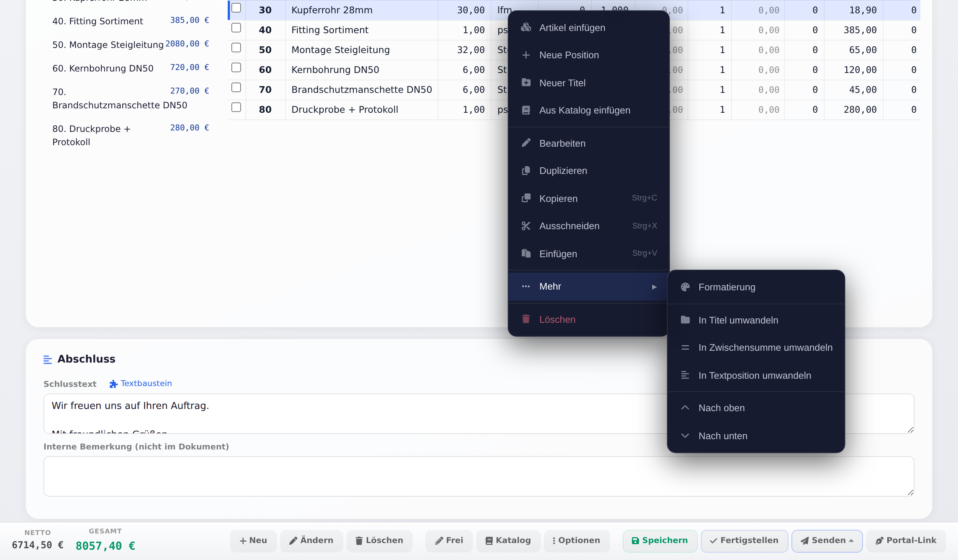This screenshot has height=560, width=958.
Task: Tick the checkbox for row 40 Fitting Sortiment
Action: tap(236, 28)
